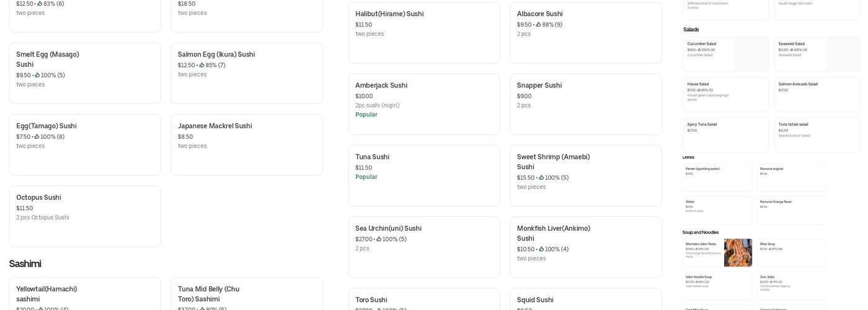The height and width of the screenshot is (310, 868).
Task: Open the Octopus Sushi item card
Action: pos(85,216)
